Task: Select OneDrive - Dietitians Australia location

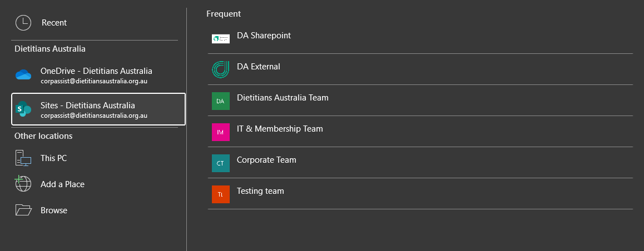Action: 96,71
